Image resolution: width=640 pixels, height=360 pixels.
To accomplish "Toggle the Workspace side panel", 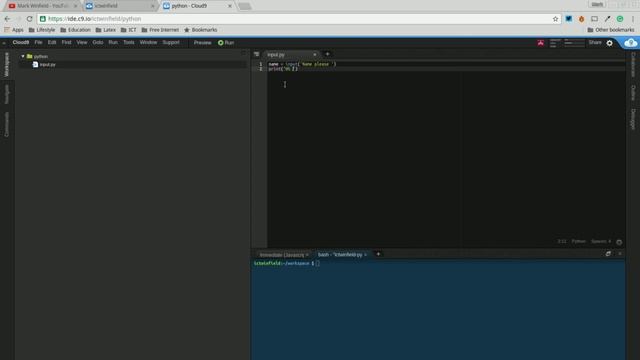I will (x=7, y=64).
